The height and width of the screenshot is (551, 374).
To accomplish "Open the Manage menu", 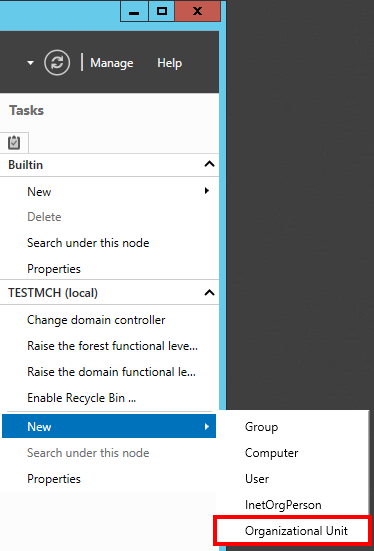I will (112, 63).
